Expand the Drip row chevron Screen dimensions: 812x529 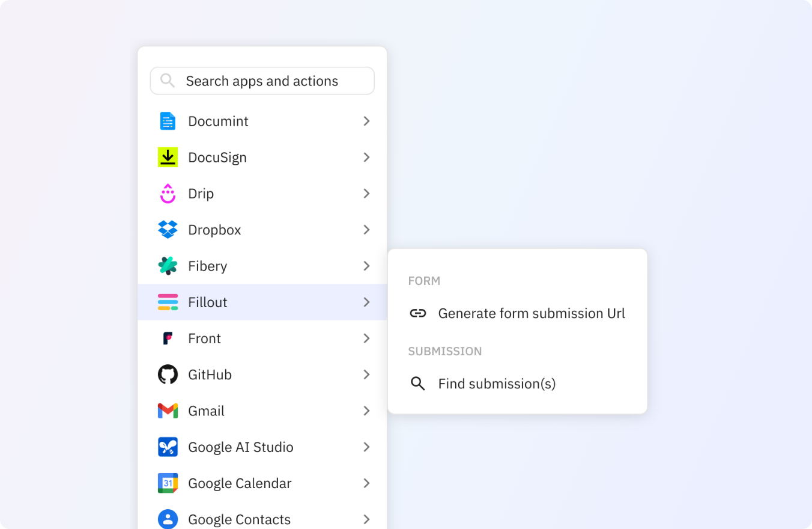[x=366, y=193]
